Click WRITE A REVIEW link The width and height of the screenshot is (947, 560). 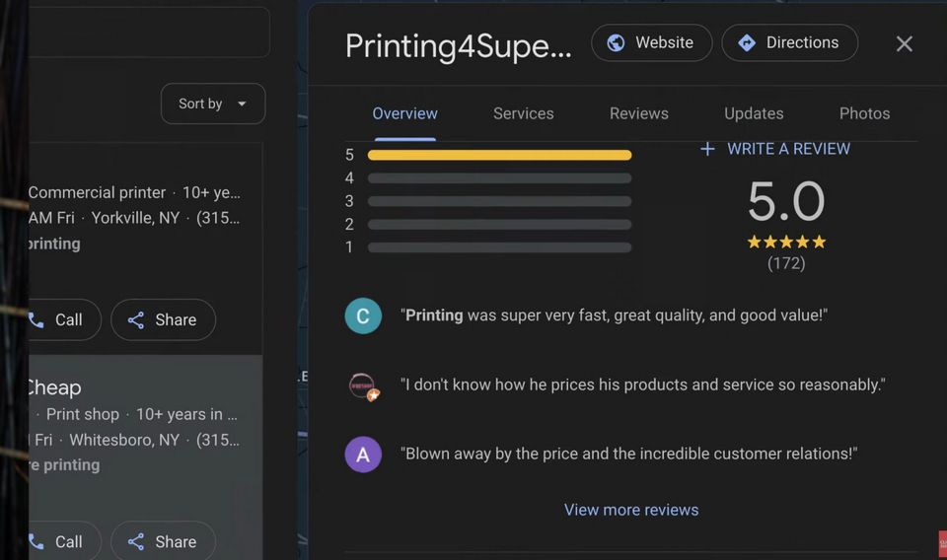[x=788, y=149]
